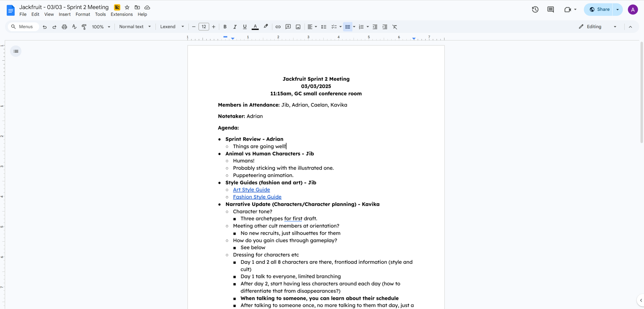Screen dimensions: 644x309
Task: Insert a link using the link icon
Action: coord(278,27)
